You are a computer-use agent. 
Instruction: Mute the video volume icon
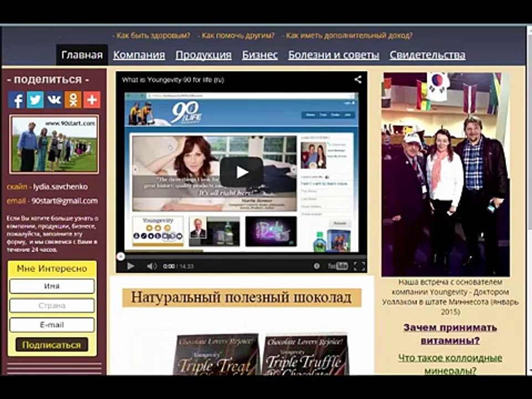click(152, 267)
